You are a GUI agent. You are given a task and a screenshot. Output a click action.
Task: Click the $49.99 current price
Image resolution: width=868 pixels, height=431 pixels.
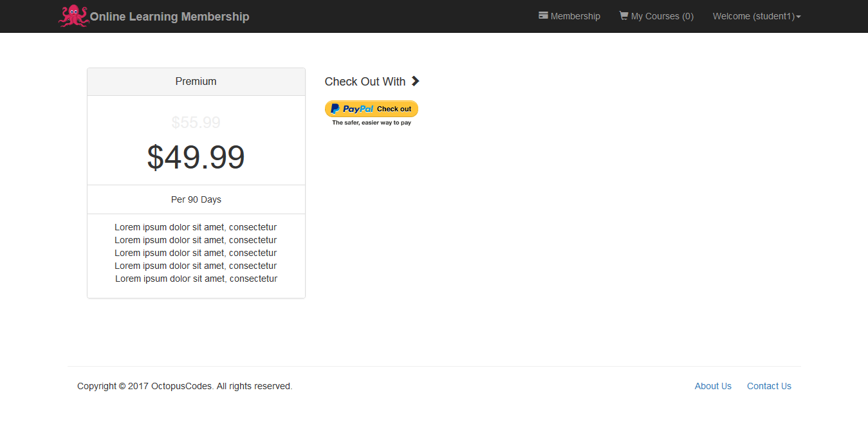click(x=196, y=158)
